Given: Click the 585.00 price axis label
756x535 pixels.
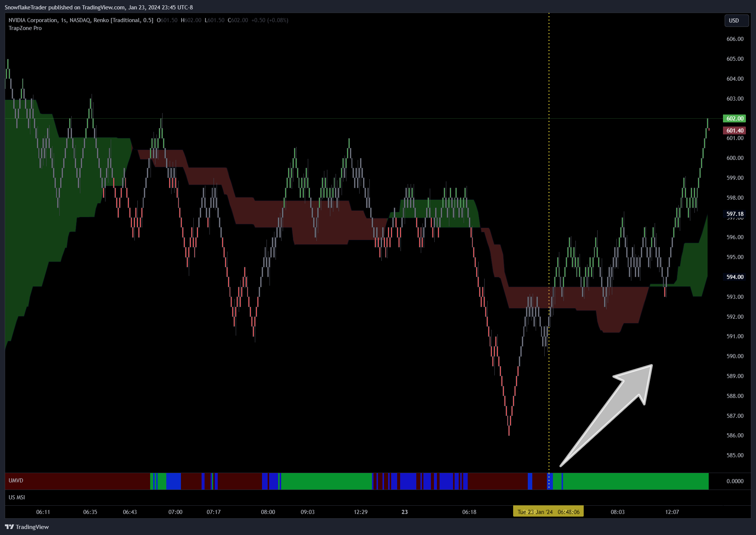Looking at the screenshot, I should (x=735, y=455).
